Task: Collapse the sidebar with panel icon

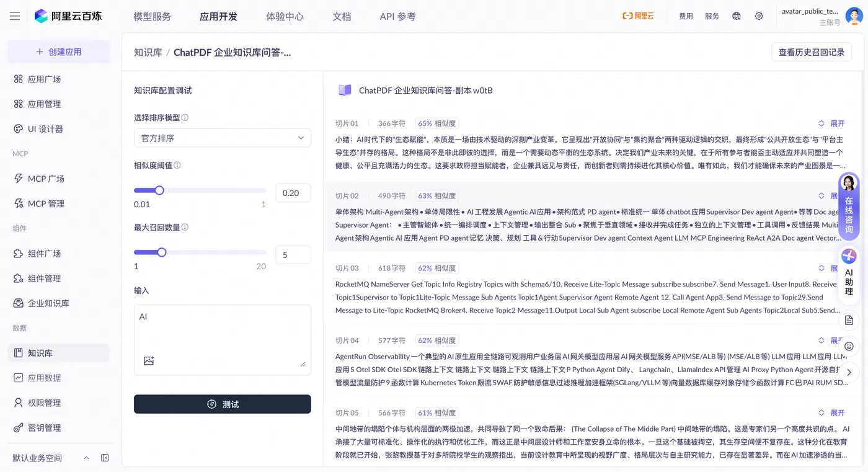Action: coord(105,458)
